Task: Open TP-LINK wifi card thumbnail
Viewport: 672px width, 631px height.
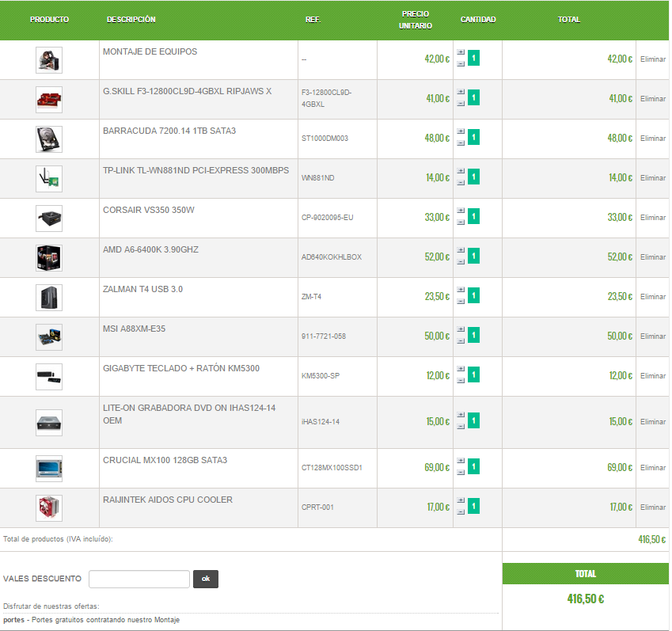Action: [x=49, y=179]
